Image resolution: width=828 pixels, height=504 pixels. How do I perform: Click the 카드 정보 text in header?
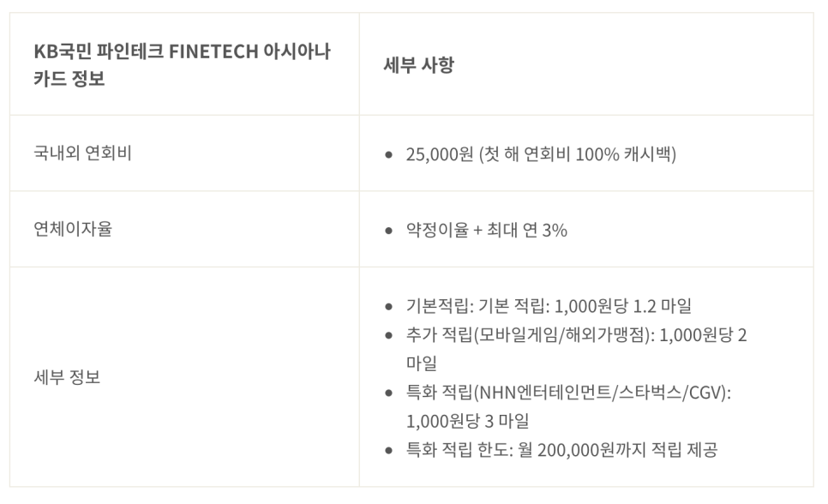69,78
